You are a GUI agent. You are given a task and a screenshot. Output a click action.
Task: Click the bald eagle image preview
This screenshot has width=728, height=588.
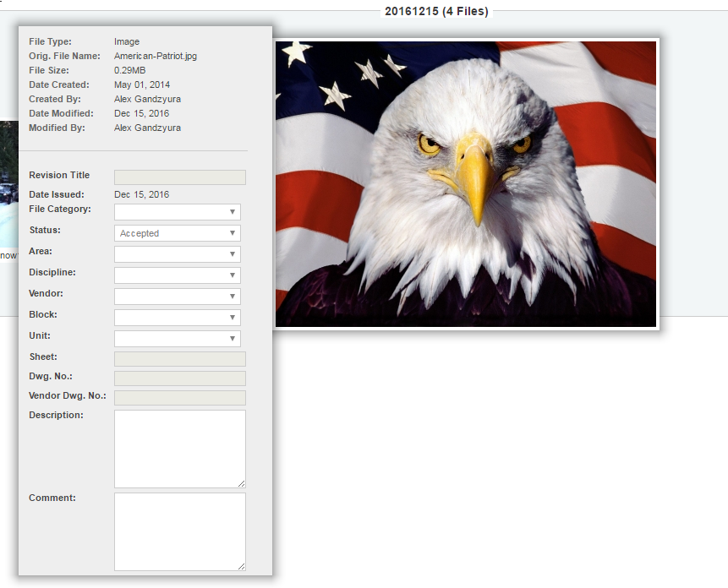coord(466,184)
